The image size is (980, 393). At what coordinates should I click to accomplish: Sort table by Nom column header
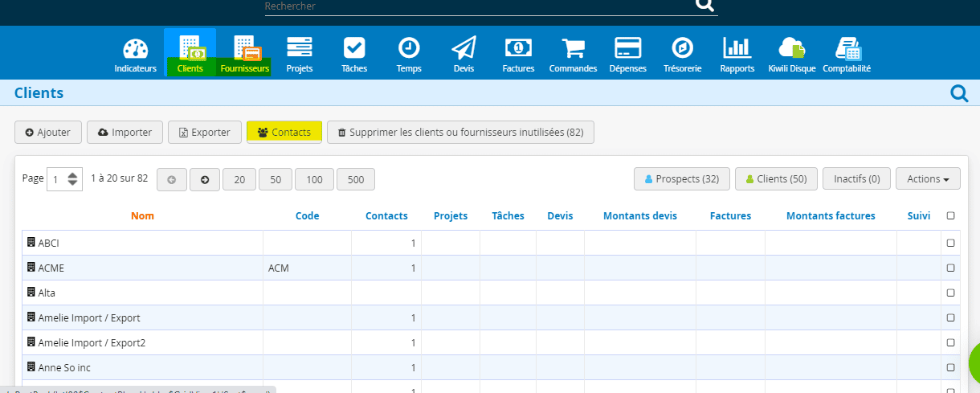coord(142,215)
